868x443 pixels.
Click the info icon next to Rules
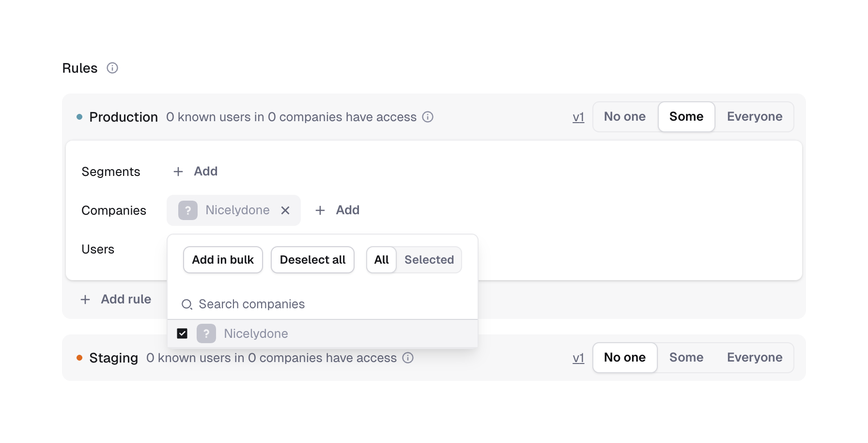(112, 68)
